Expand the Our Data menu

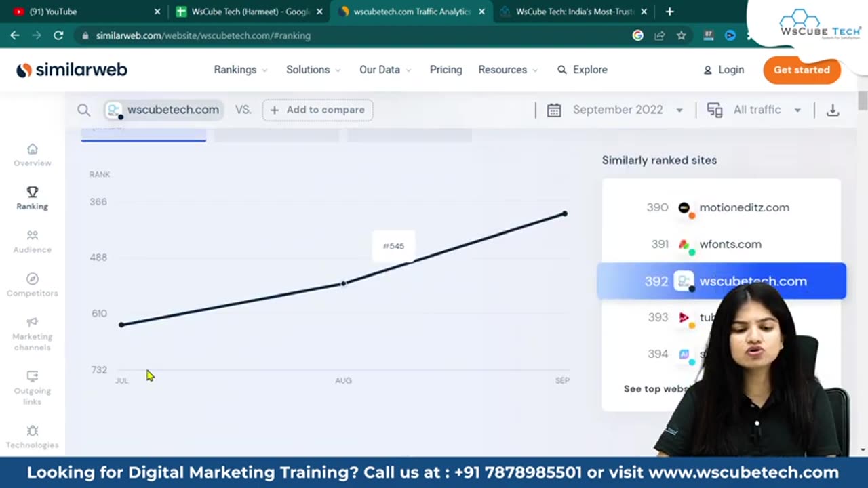[385, 70]
